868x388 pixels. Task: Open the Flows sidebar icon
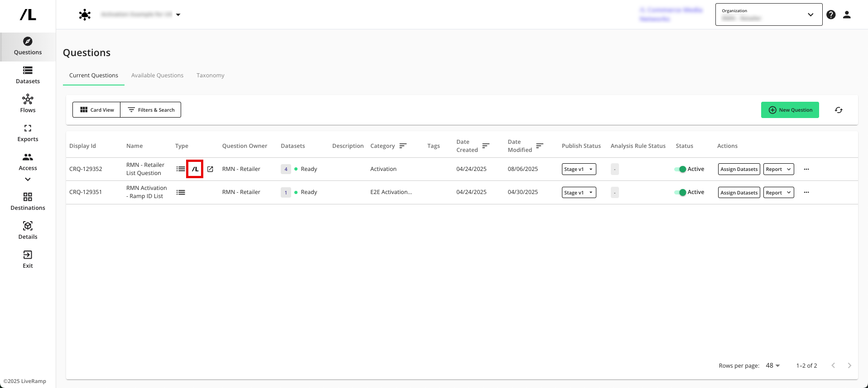tap(28, 104)
